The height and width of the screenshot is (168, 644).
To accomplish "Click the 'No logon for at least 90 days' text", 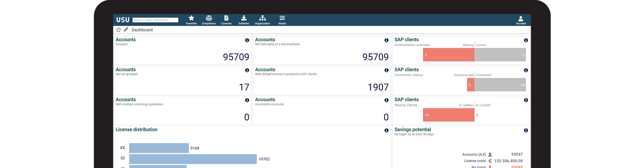I will (414, 134).
